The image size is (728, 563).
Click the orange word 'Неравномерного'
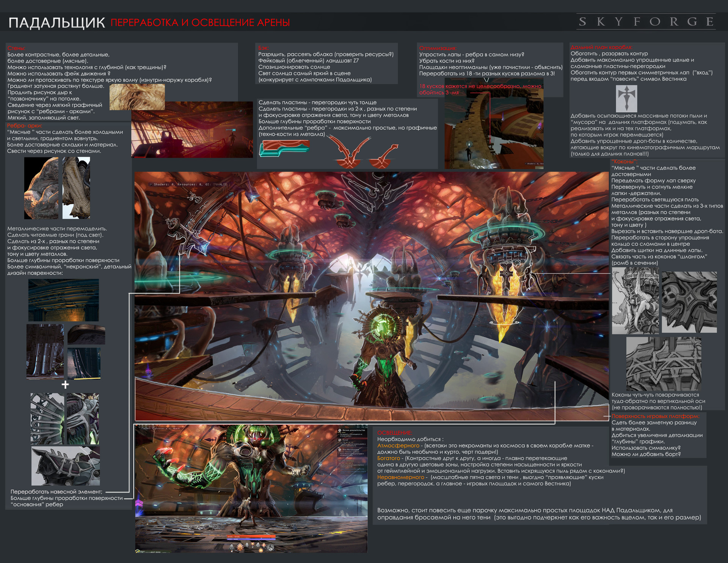(x=401, y=477)
